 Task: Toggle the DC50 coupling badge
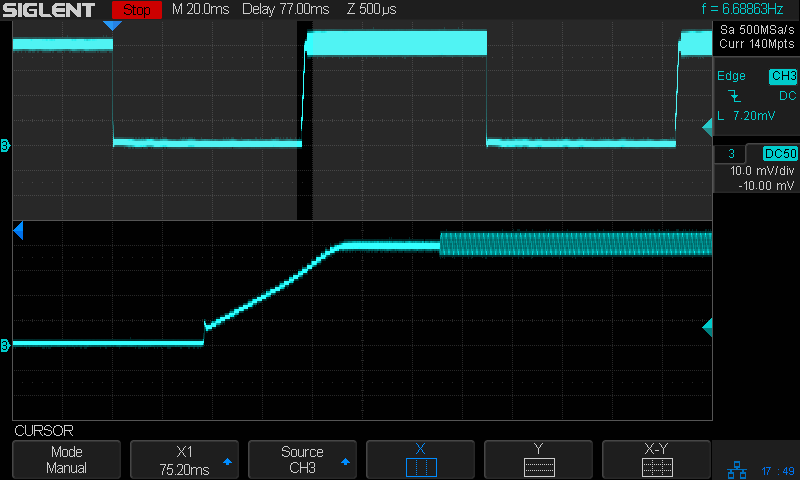tap(779, 153)
